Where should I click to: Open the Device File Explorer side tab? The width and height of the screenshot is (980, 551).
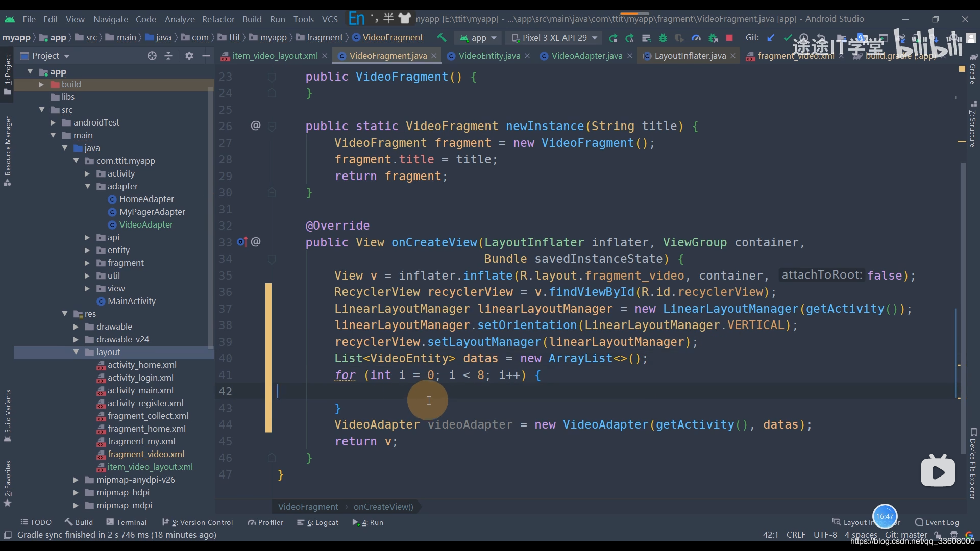[x=973, y=463]
